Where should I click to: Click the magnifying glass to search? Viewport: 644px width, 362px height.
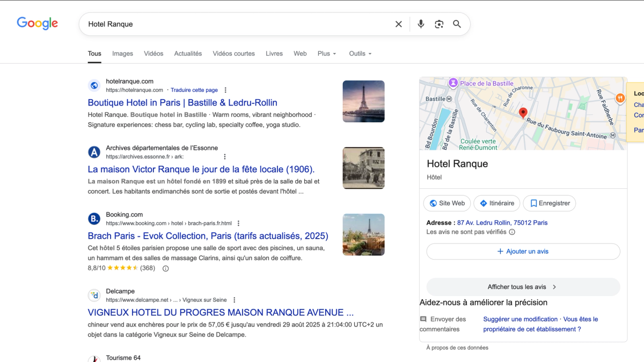click(x=457, y=24)
